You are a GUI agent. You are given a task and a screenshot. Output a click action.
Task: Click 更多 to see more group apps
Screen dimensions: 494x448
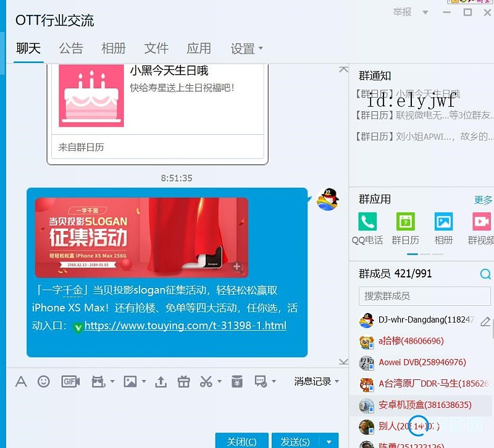(483, 200)
